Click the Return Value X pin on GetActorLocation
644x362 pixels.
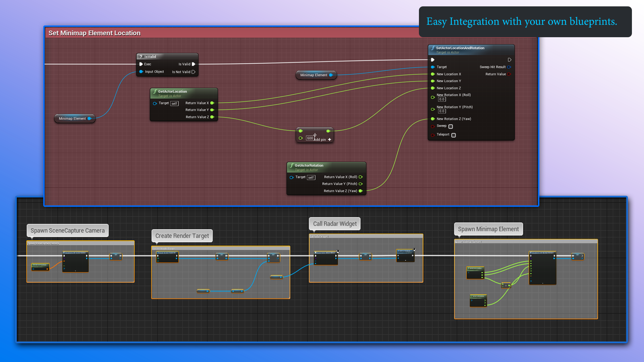(x=212, y=103)
